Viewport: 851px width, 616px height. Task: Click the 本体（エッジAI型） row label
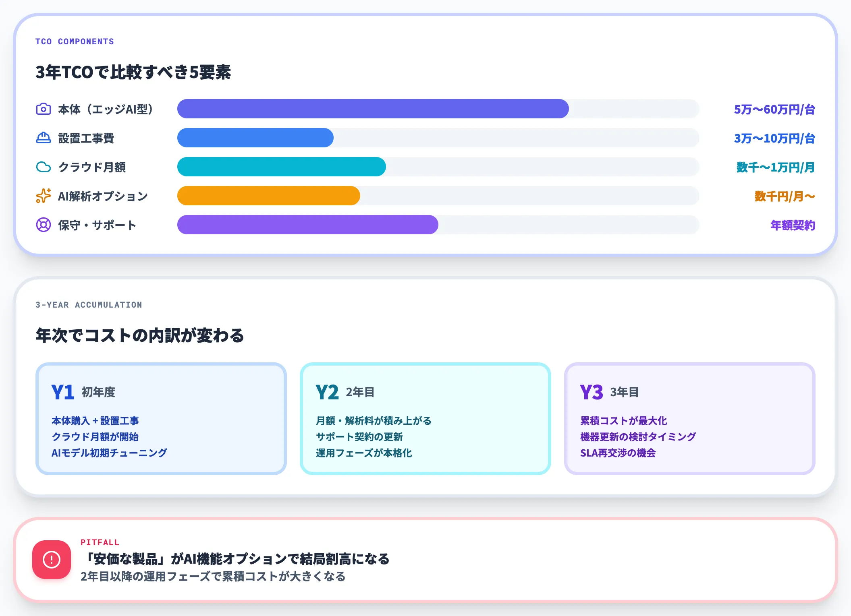[x=106, y=109]
